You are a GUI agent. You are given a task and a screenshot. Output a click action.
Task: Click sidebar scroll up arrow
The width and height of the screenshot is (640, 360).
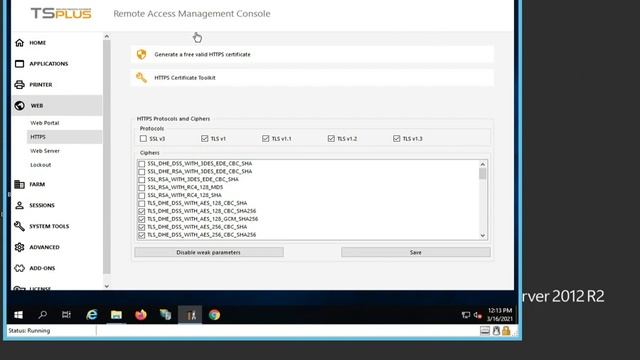[x=107, y=36]
